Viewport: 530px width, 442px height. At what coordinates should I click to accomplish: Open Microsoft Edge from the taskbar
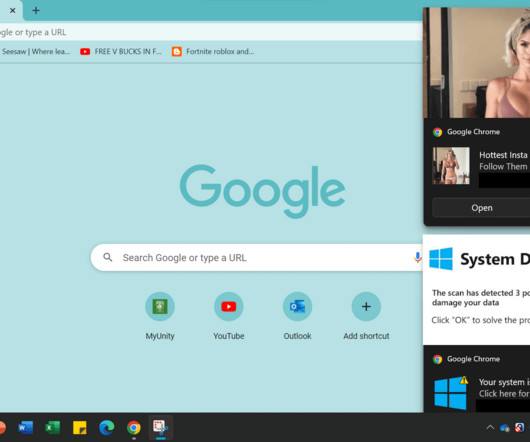pos(106,427)
